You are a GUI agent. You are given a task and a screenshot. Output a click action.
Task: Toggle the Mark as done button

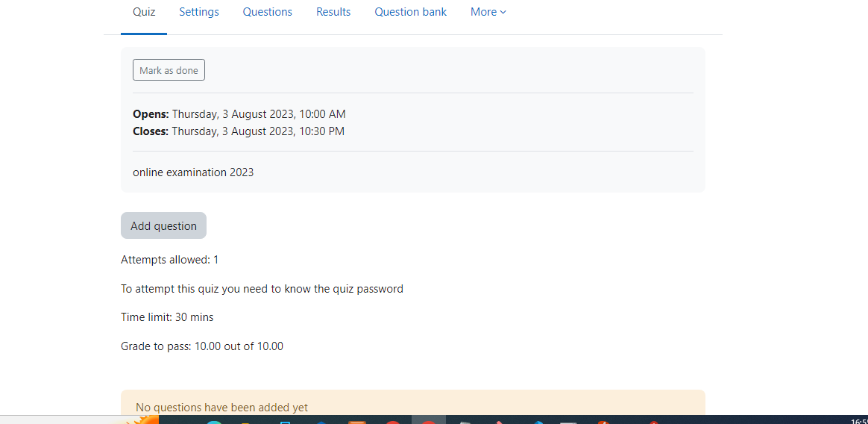(169, 70)
